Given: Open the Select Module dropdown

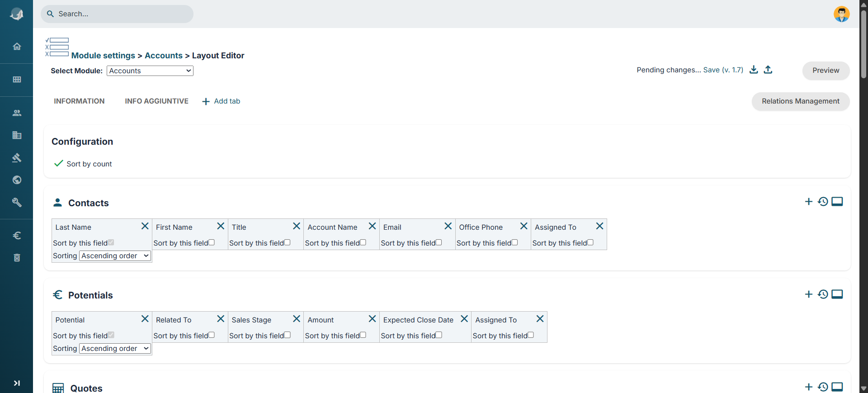Looking at the screenshot, I should 150,71.
